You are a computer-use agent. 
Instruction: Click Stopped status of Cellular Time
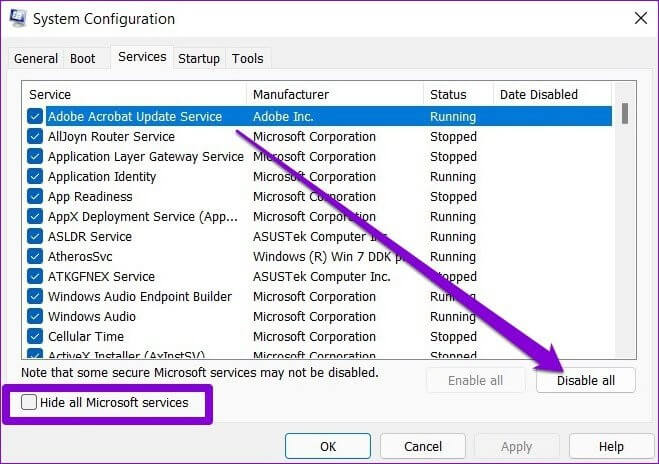pyautogui.click(x=453, y=337)
